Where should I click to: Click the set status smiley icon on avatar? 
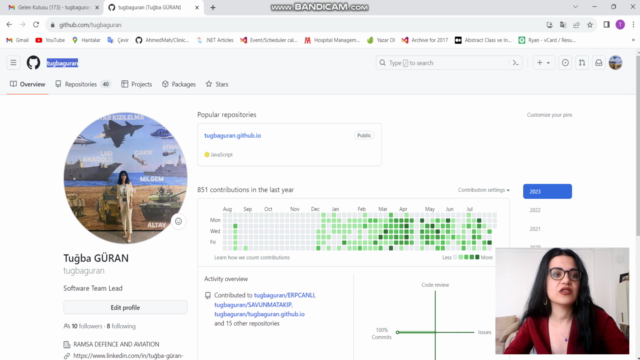pos(178,221)
